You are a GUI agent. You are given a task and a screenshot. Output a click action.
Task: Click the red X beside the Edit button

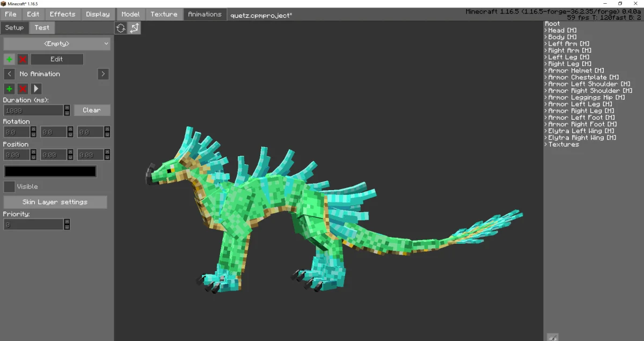click(x=23, y=59)
